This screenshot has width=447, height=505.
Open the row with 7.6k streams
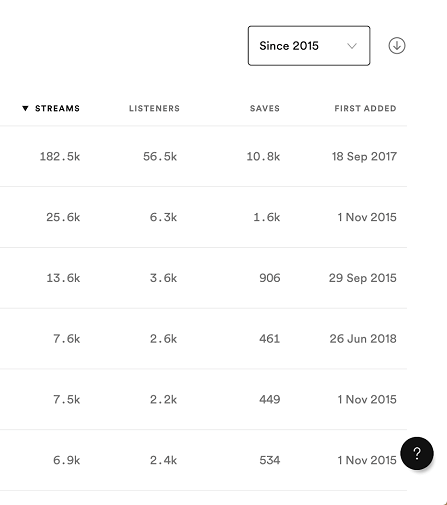click(x=203, y=339)
